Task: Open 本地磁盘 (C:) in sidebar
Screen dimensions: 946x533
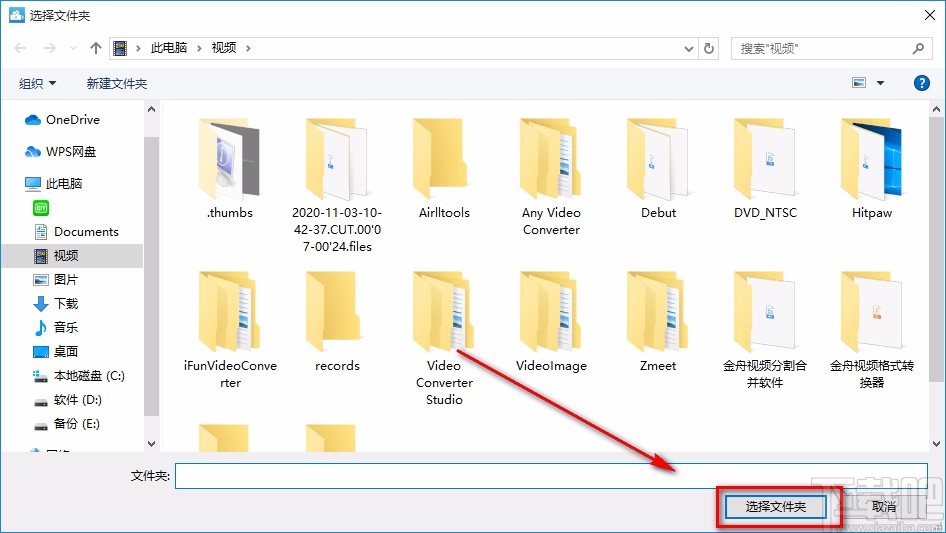Action: [x=78, y=376]
